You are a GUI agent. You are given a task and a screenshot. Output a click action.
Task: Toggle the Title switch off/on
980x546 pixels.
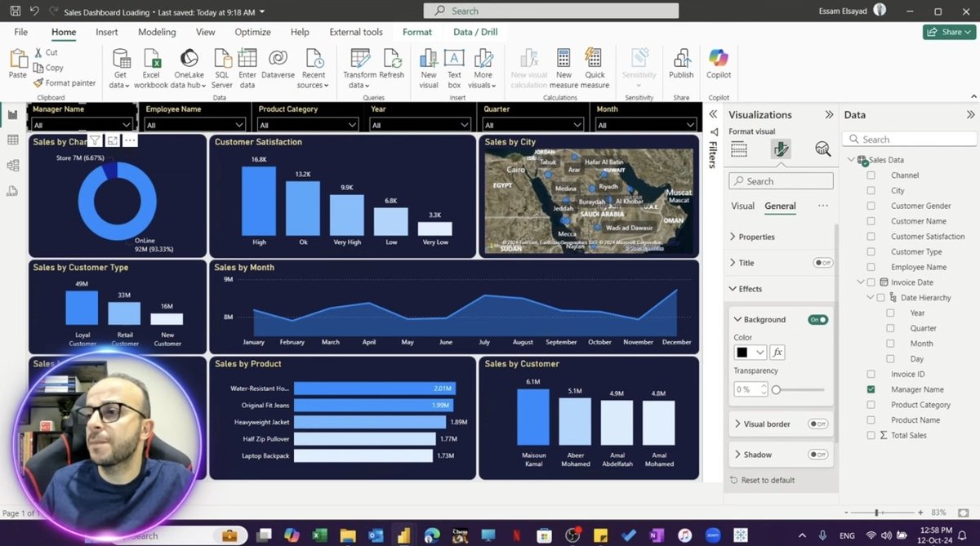click(822, 263)
